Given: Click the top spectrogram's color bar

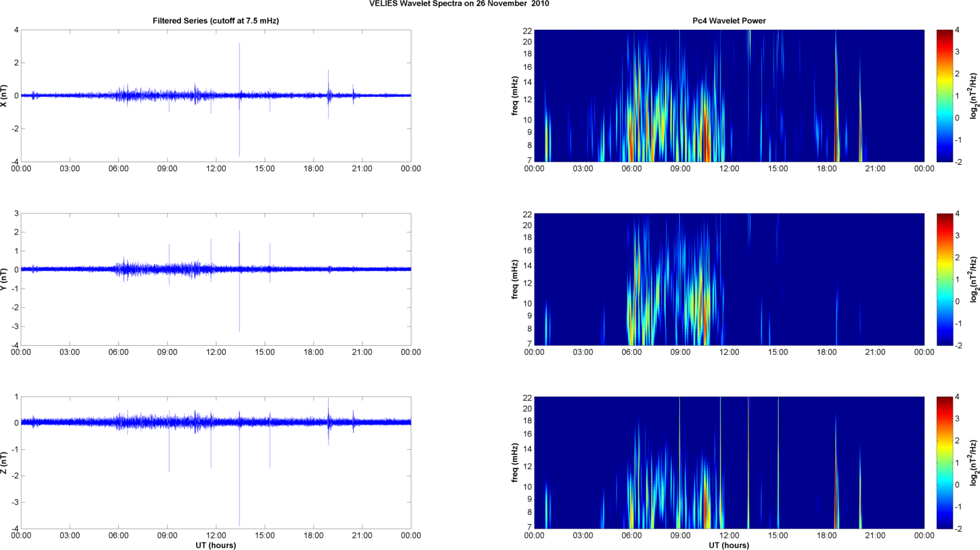Looking at the screenshot, I should 944,96.
